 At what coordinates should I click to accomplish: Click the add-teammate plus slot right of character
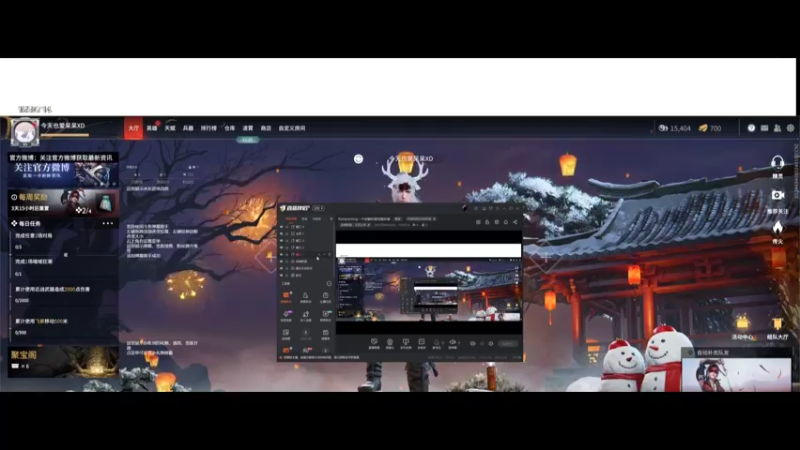coord(545,257)
